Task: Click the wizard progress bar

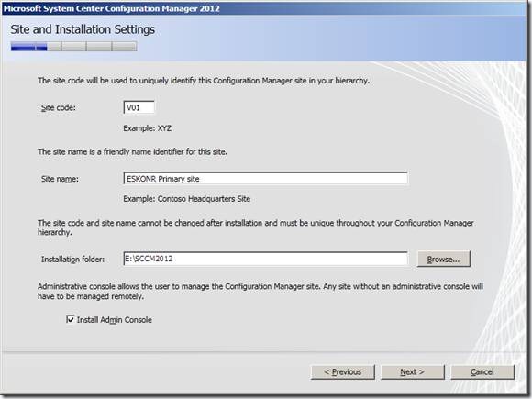Action: coord(73,47)
